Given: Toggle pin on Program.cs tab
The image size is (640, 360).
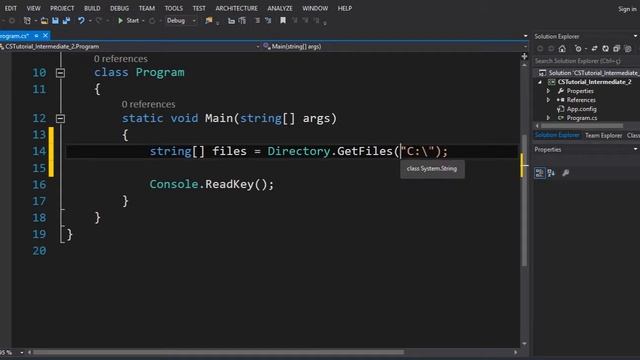Looking at the screenshot, I should (x=36, y=36).
